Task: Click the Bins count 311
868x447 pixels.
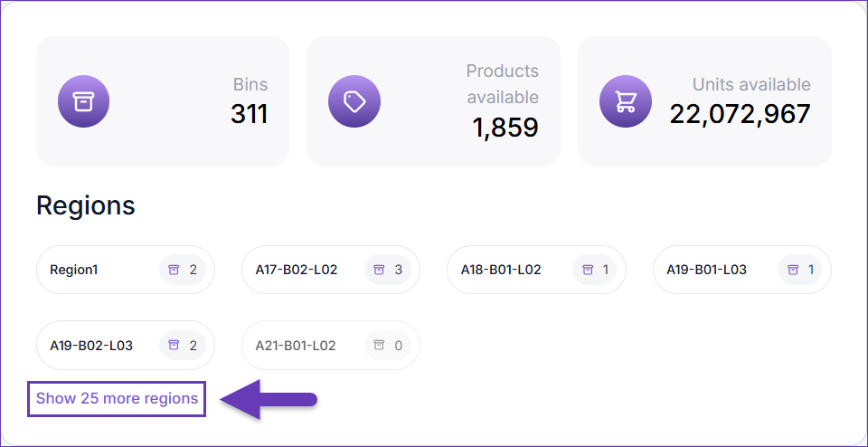Action: [250, 114]
